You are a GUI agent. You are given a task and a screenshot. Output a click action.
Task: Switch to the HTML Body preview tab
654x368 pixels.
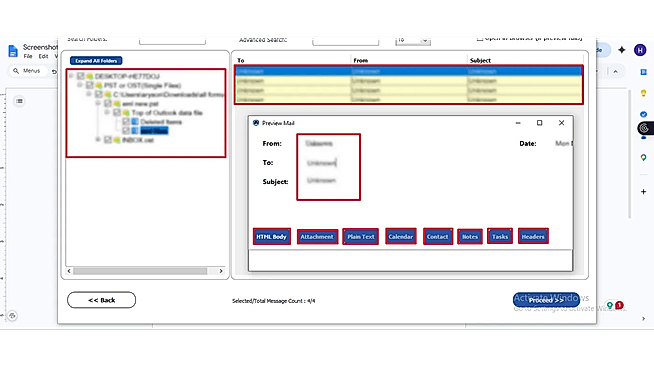[x=272, y=237]
